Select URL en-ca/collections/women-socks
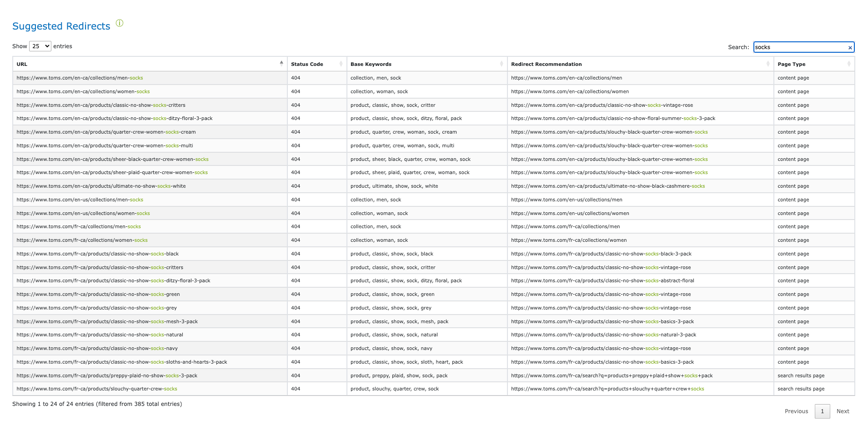 pos(83,91)
